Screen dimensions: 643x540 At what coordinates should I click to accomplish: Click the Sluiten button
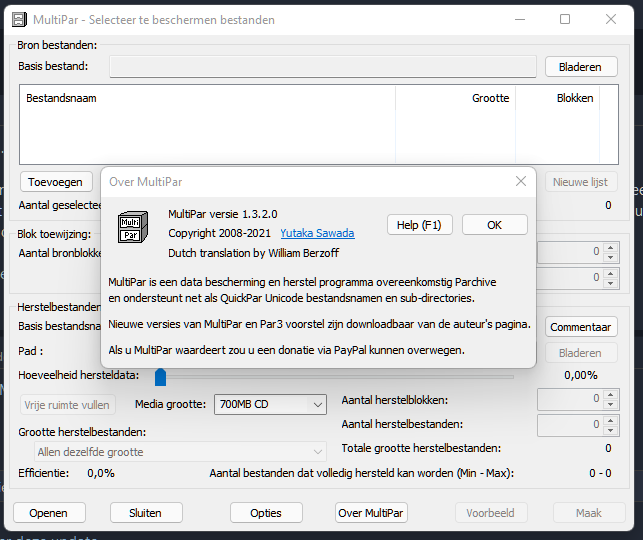coord(146,513)
